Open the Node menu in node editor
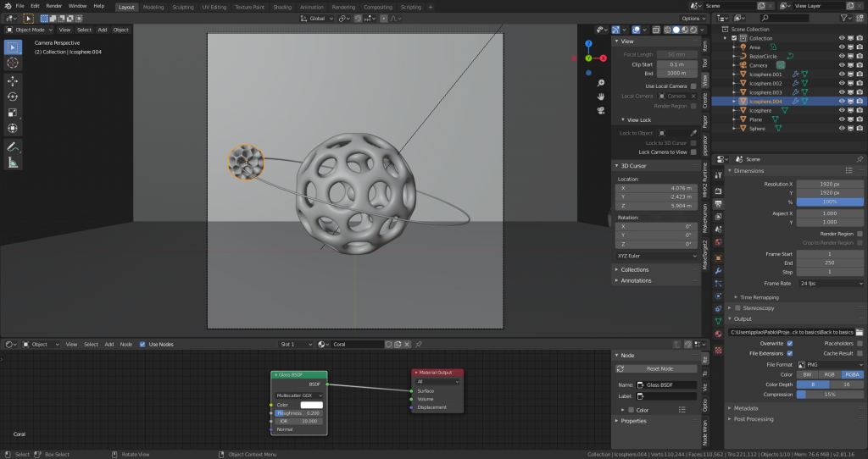 (x=126, y=345)
